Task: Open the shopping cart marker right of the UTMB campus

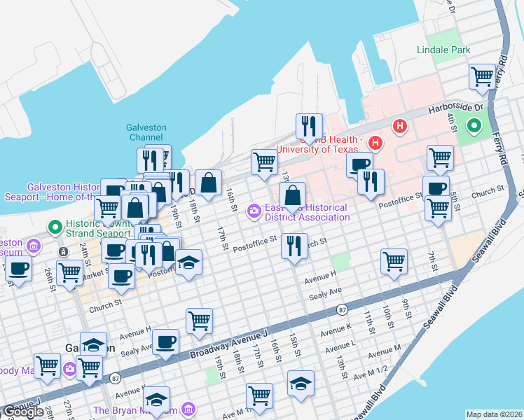Action: click(440, 160)
